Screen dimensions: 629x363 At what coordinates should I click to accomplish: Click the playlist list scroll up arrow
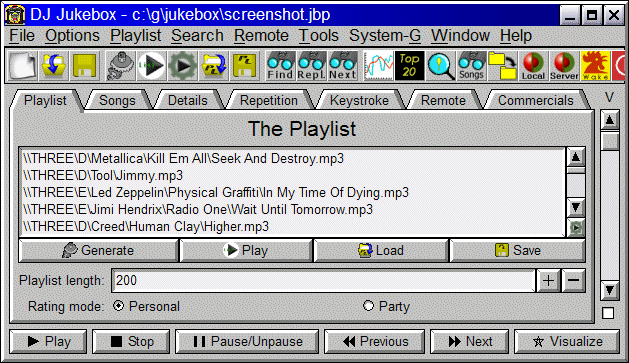click(576, 157)
